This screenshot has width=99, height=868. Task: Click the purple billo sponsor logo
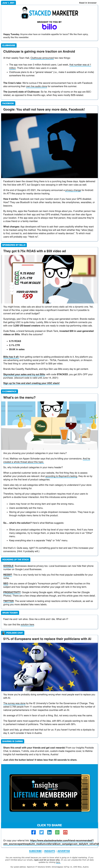coord(49,26)
